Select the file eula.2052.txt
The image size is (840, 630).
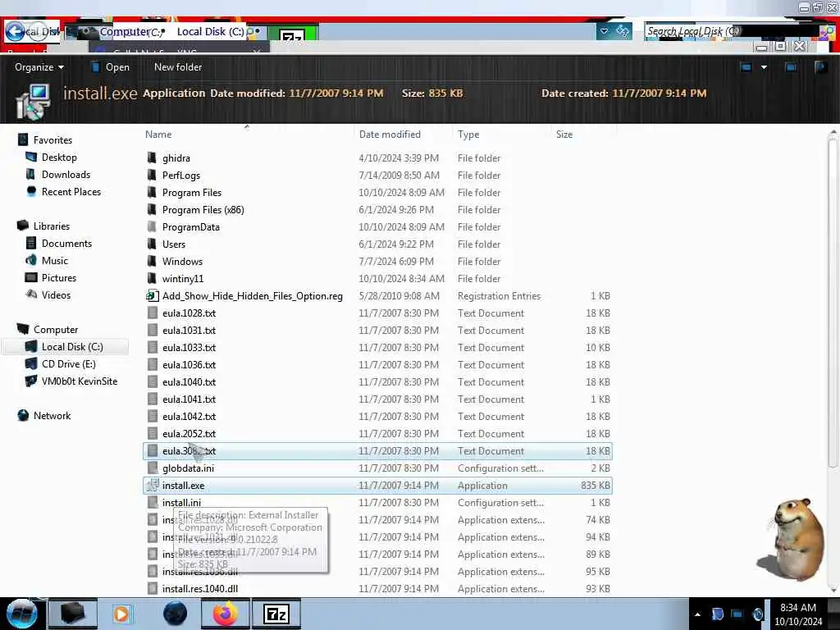pyautogui.click(x=189, y=433)
